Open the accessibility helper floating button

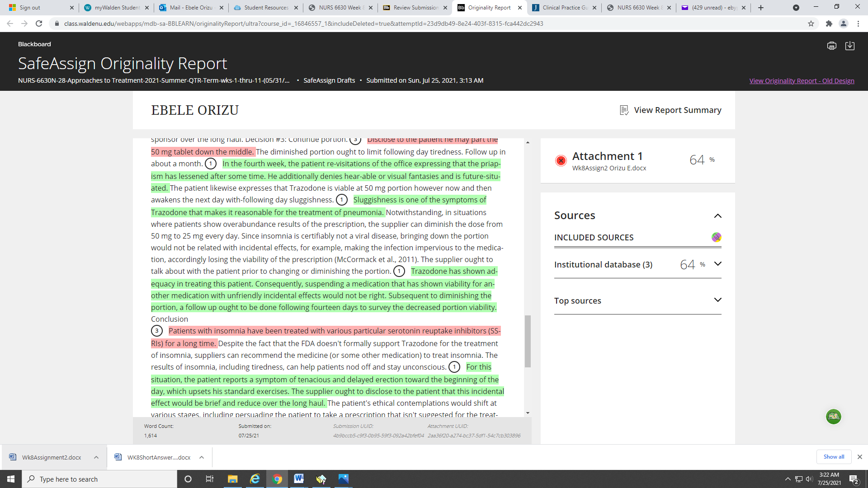[x=833, y=417]
